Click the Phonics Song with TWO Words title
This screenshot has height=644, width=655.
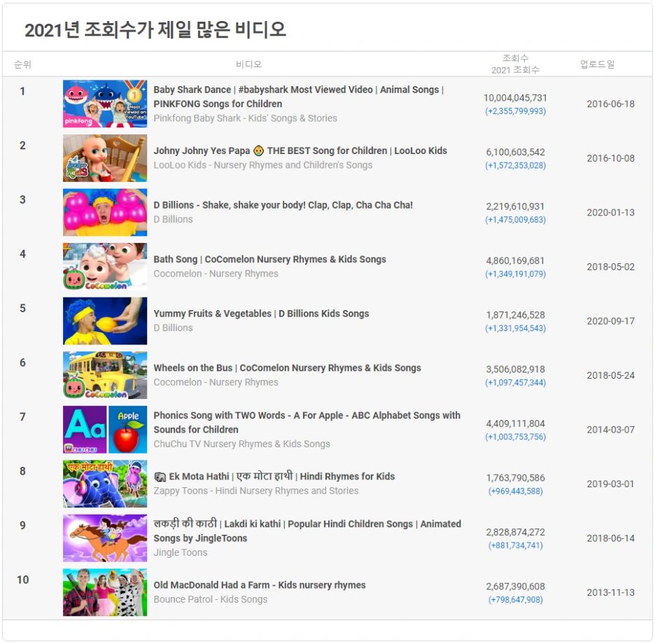[307, 423]
